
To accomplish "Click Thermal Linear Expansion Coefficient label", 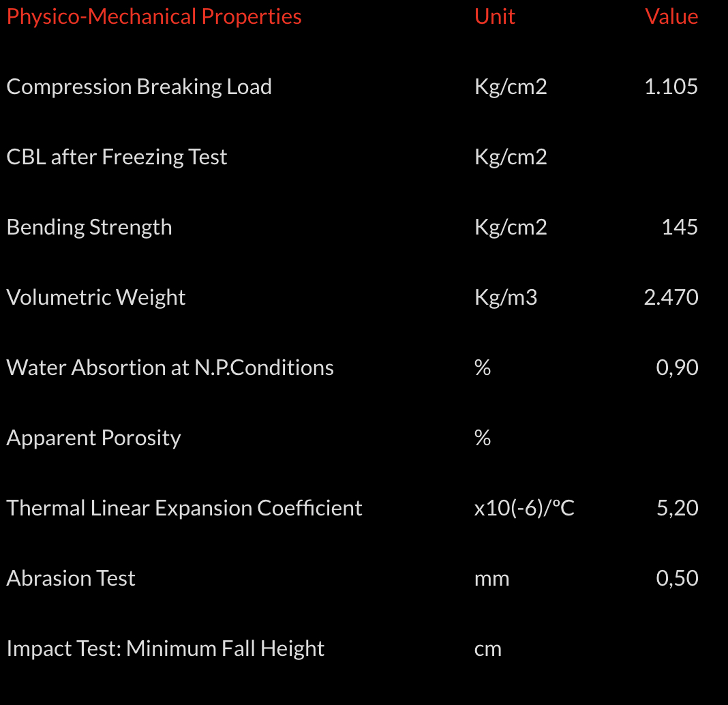I will tap(184, 508).
